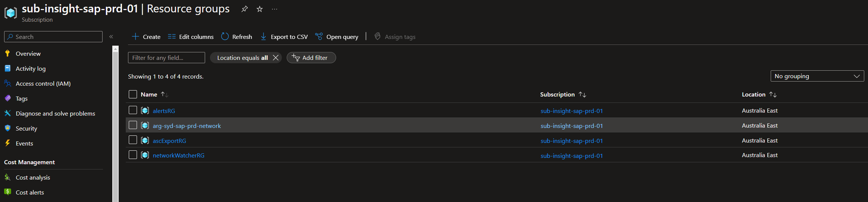Click the Diagnose wrench icon
The width and height of the screenshot is (868, 202).
click(x=7, y=113)
